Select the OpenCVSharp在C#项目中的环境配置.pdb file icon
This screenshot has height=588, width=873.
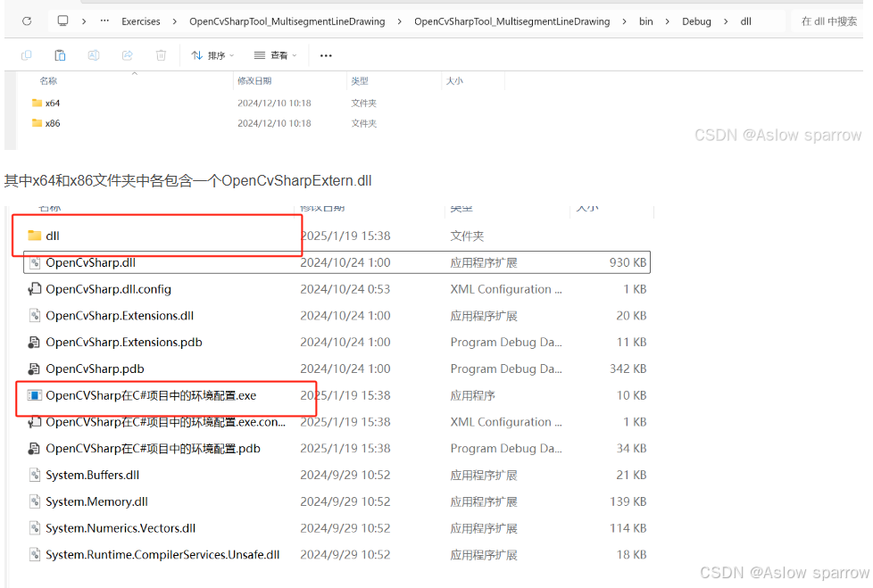[x=35, y=449]
